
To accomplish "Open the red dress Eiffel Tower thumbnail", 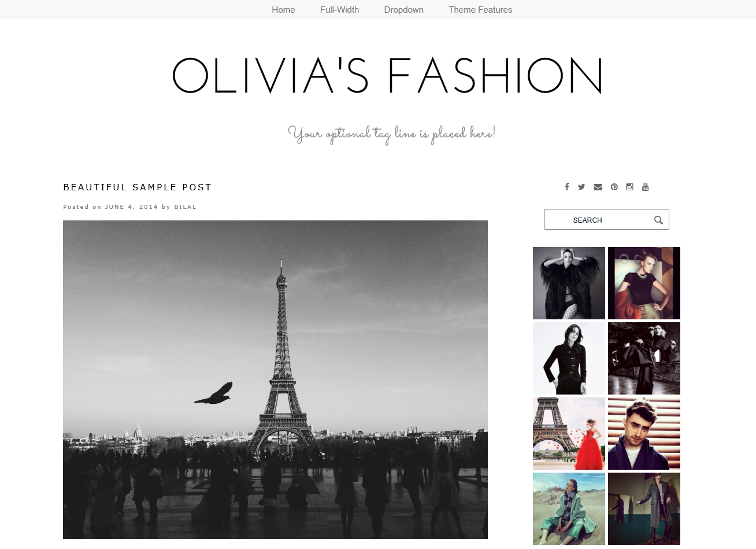I will (569, 433).
